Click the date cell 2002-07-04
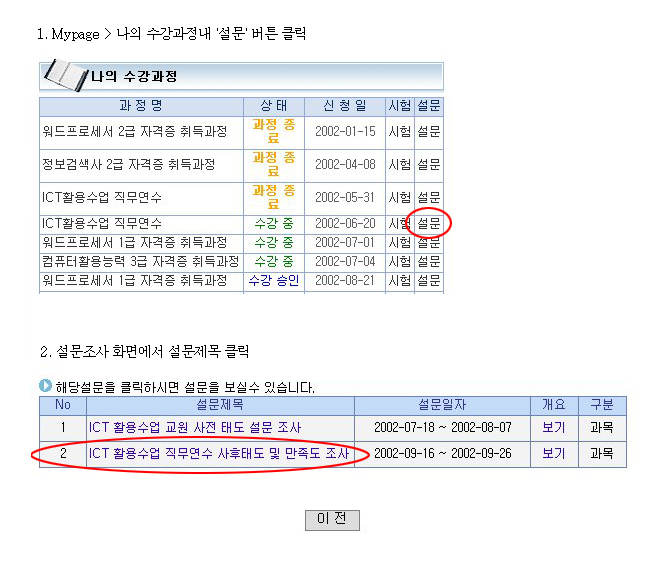The height and width of the screenshot is (570, 654). pyautogui.click(x=345, y=262)
